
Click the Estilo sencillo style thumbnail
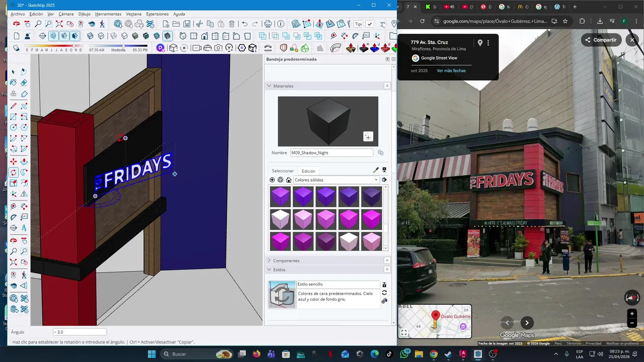[x=282, y=295]
